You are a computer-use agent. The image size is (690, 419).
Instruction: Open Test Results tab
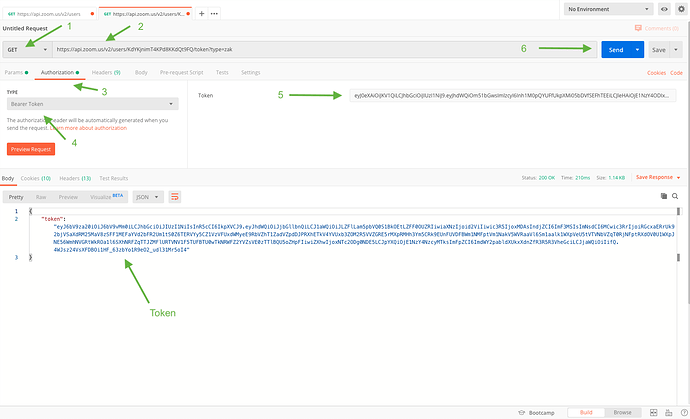(x=114, y=178)
